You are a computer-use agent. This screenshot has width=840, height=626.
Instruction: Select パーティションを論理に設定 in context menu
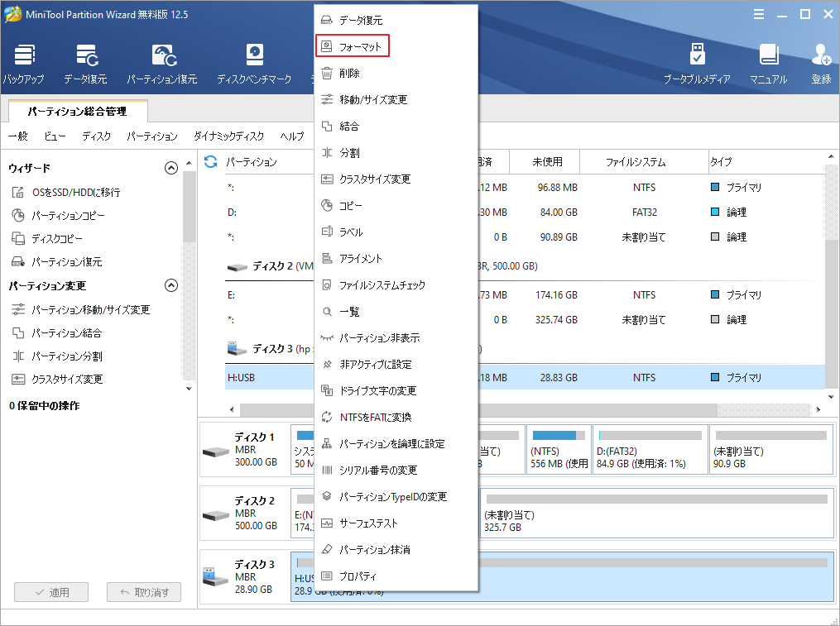(396, 444)
